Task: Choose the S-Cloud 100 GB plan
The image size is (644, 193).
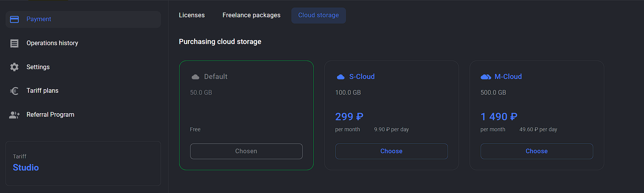Action: pyautogui.click(x=391, y=151)
